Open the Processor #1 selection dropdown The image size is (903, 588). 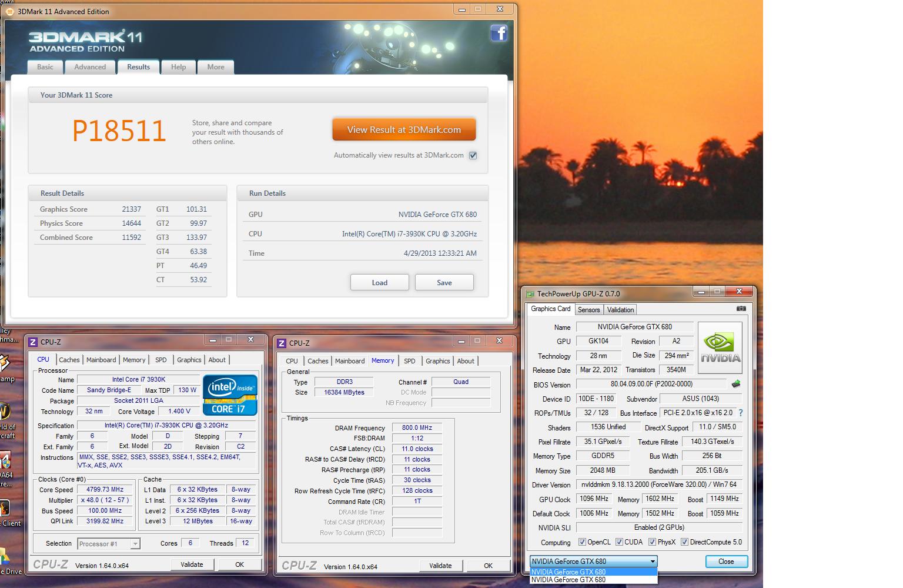(108, 544)
